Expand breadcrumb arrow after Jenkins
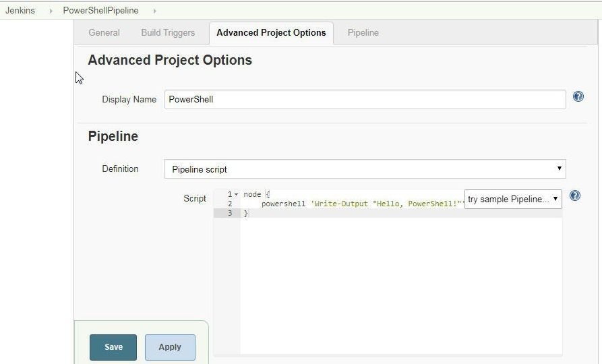Image resolution: width=602 pixels, height=364 pixels. click(51, 11)
